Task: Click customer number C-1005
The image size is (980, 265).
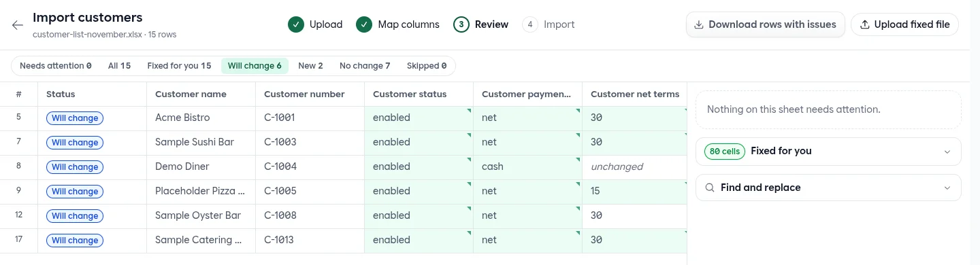Action: (x=310, y=192)
